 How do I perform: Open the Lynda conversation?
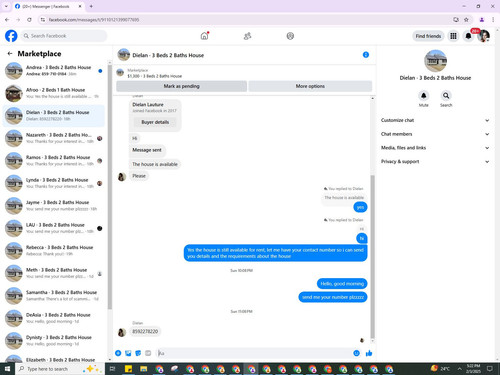click(54, 183)
